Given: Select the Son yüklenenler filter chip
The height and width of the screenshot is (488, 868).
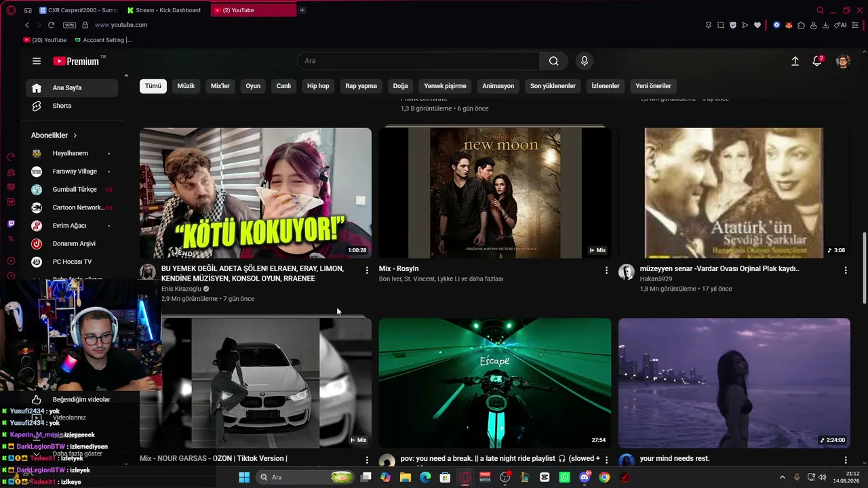Looking at the screenshot, I should click(x=553, y=86).
